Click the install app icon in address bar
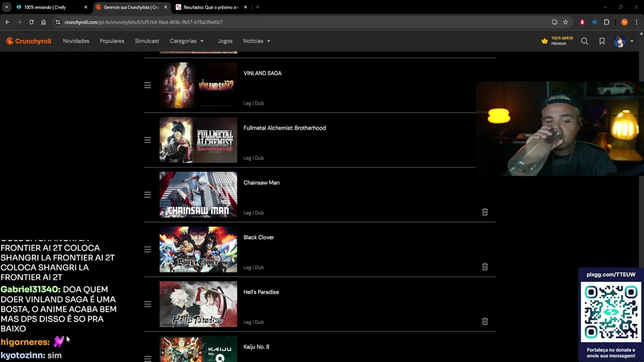Viewport: 644px width, 362px height. [554, 22]
